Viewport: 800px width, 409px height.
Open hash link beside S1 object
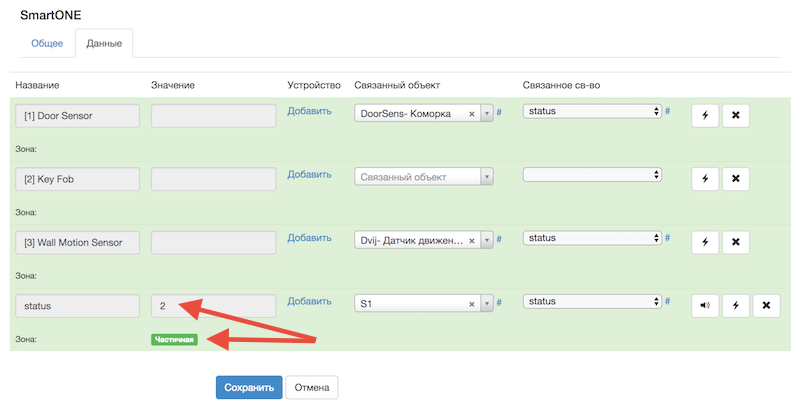[499, 302]
